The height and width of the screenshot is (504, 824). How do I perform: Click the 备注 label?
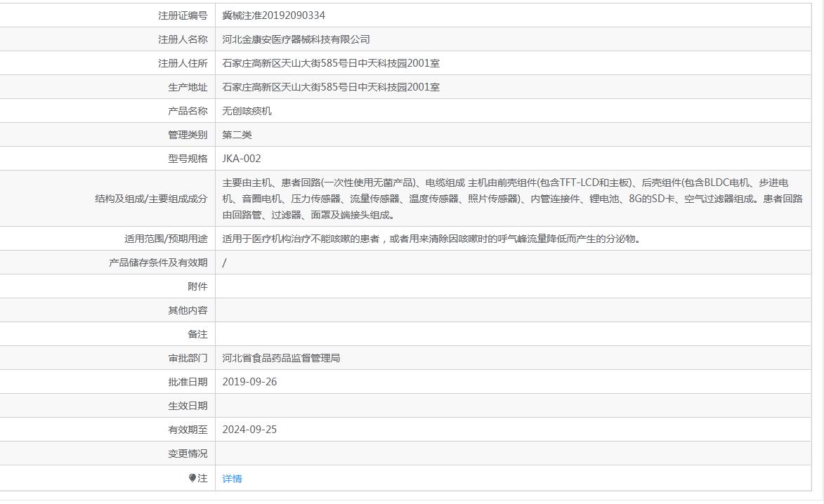coord(197,334)
